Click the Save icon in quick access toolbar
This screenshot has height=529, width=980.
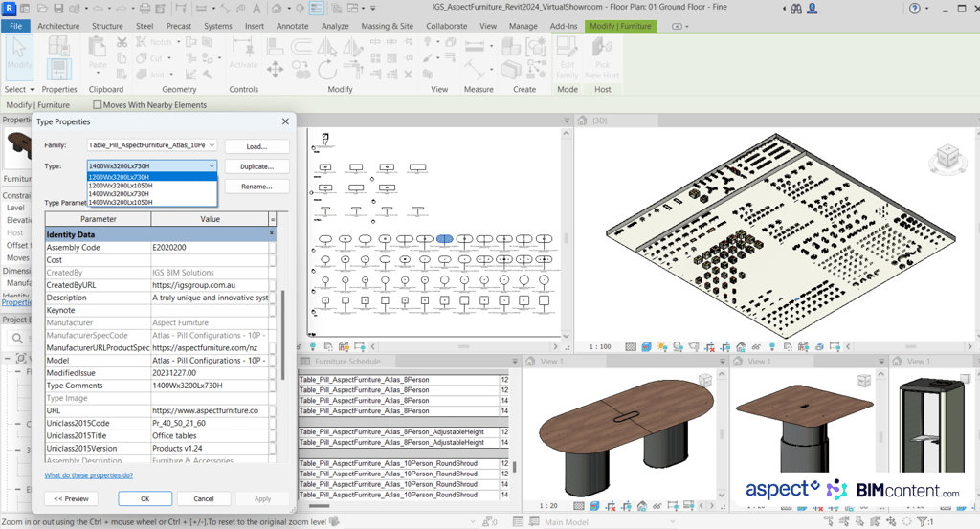(58, 8)
